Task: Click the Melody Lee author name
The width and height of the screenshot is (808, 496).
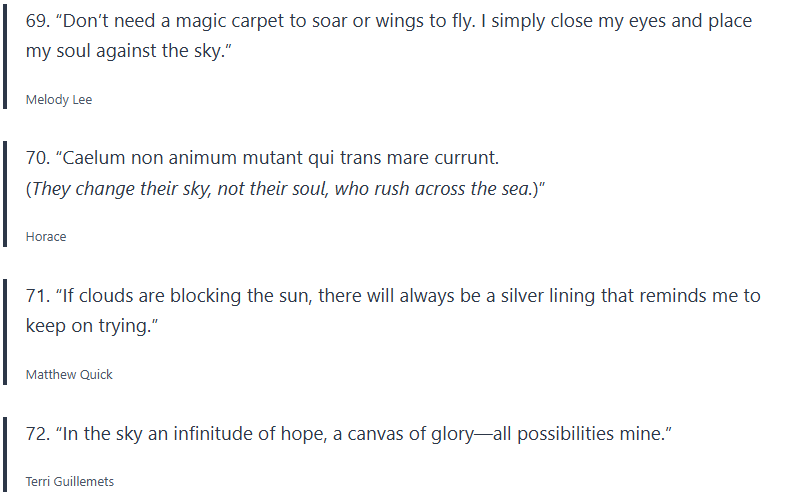Action: 59,99
